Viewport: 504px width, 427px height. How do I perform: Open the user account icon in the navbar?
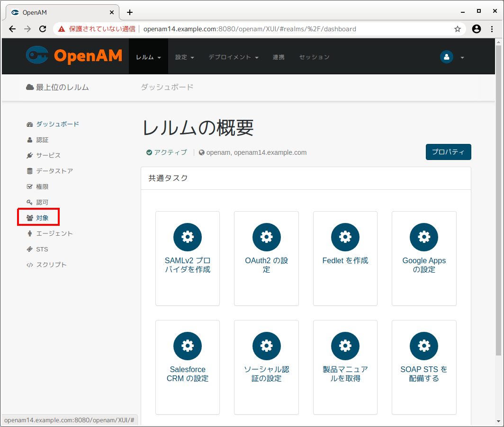click(x=446, y=57)
